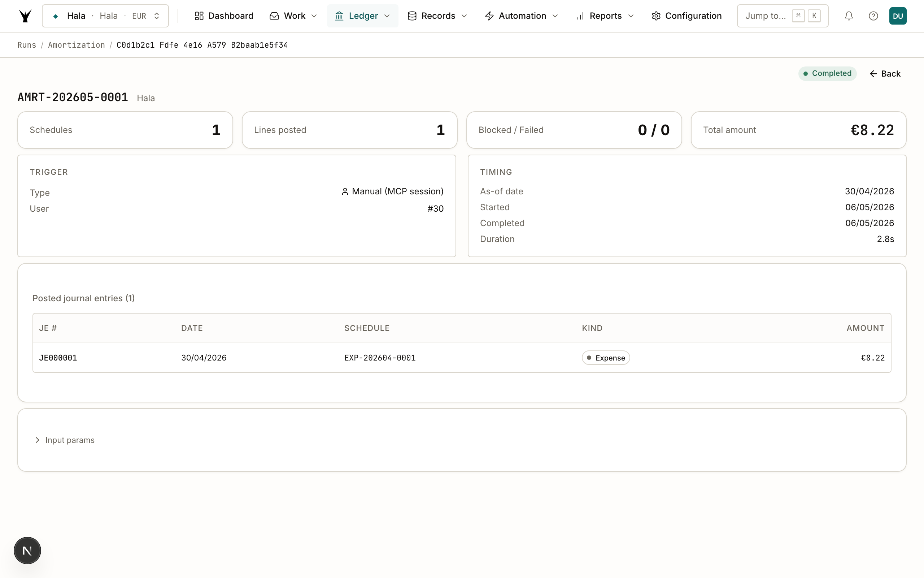Click the SCHEDULE column header

point(367,328)
